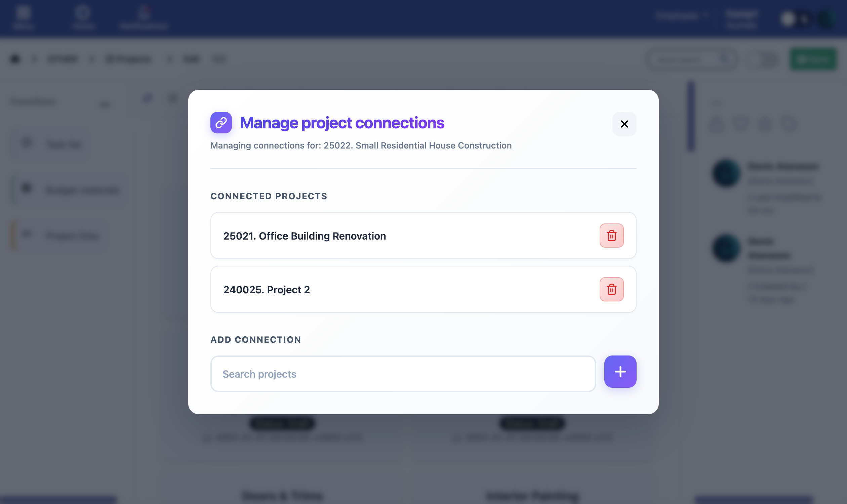Viewport: 847px width, 504px height.
Task: Open the user avatar in the top-right corner
Action: click(x=826, y=19)
